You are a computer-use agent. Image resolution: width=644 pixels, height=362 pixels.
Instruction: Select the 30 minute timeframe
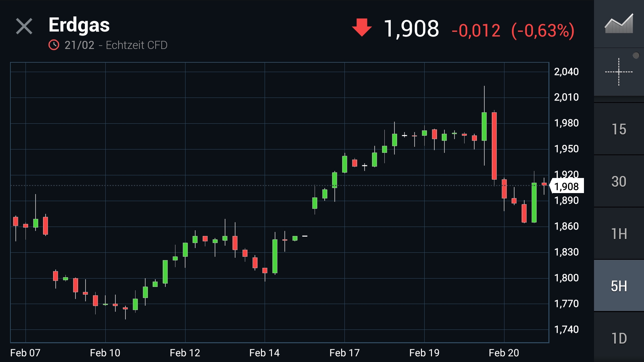click(x=619, y=182)
